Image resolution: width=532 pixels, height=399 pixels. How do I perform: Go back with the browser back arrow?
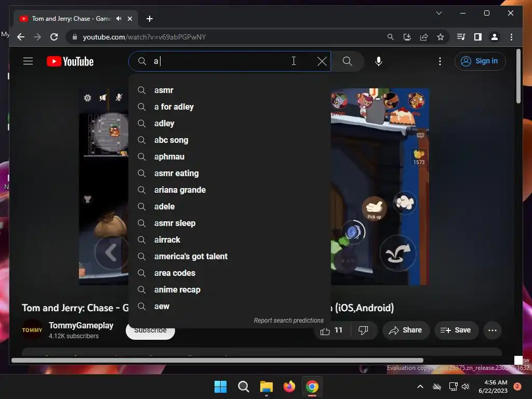pos(21,37)
